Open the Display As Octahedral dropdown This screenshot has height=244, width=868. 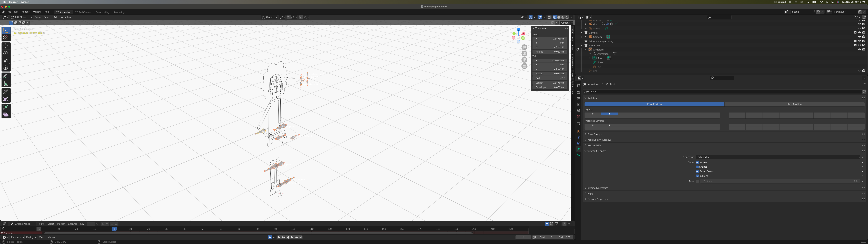tap(778, 157)
